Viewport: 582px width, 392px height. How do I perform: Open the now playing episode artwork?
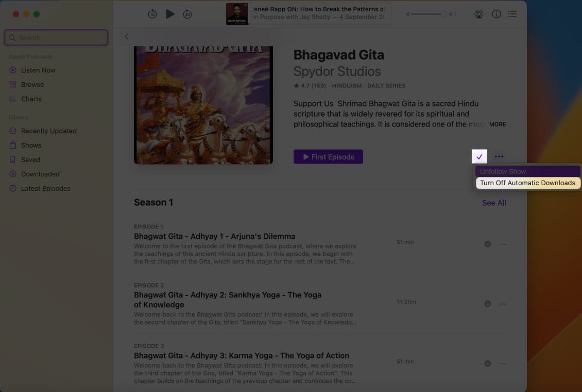pyautogui.click(x=237, y=14)
